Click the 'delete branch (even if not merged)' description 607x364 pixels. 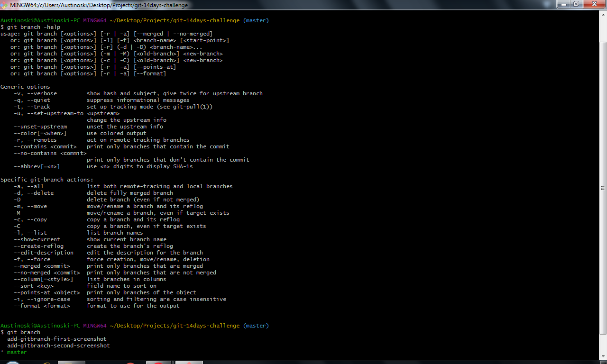pos(143,200)
